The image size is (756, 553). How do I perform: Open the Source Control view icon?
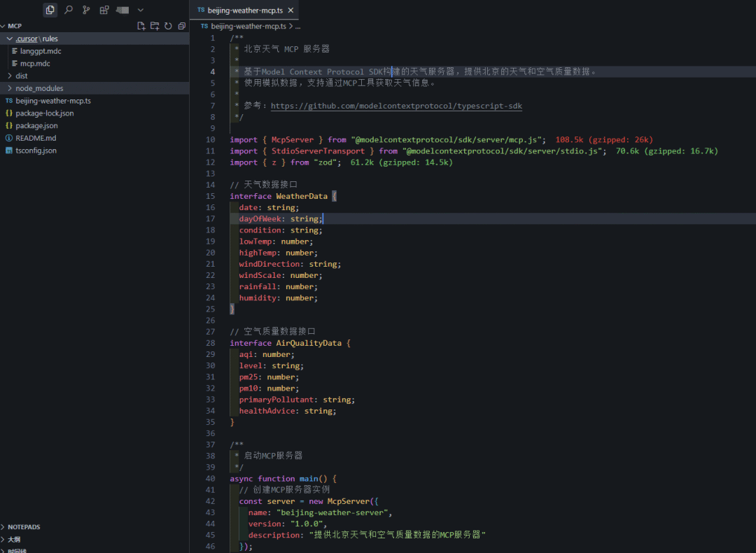point(86,10)
